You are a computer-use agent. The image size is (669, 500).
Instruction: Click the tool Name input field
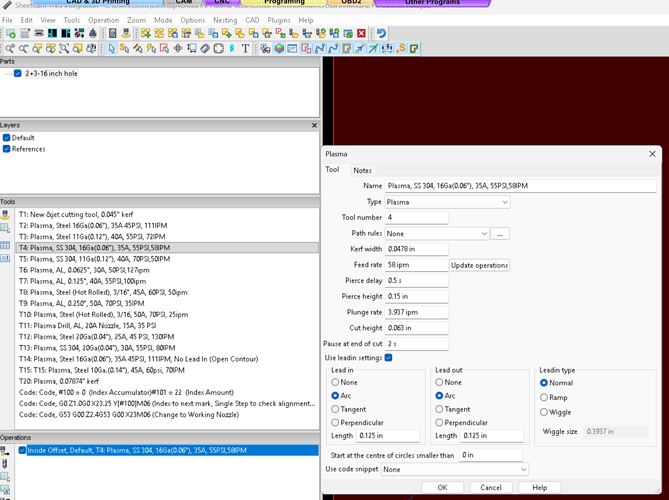[521, 186]
